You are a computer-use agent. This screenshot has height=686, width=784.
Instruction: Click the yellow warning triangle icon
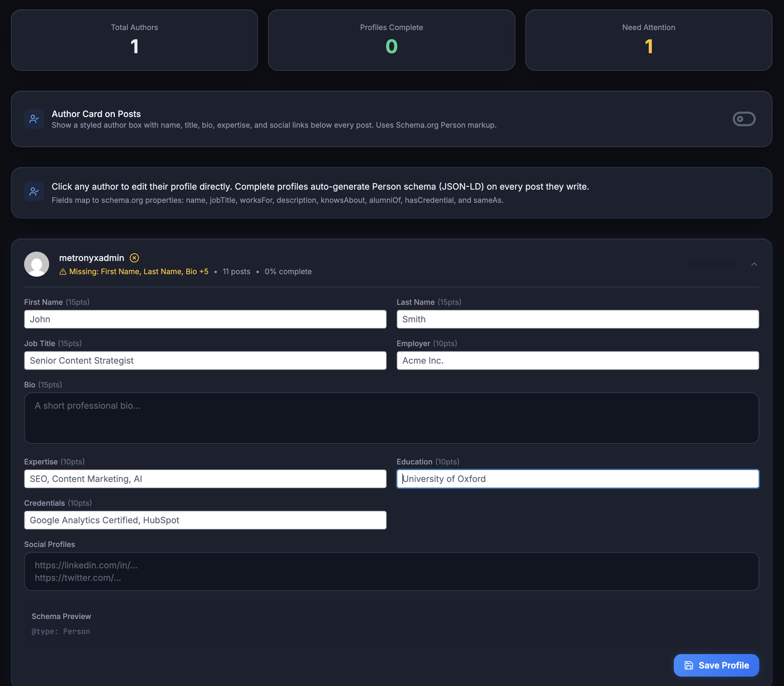tap(63, 272)
